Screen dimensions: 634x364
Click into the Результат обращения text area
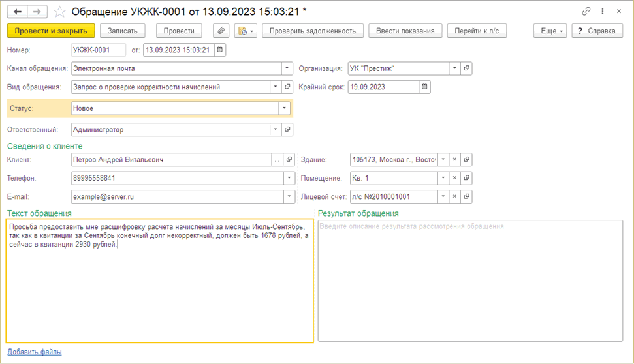click(469, 281)
